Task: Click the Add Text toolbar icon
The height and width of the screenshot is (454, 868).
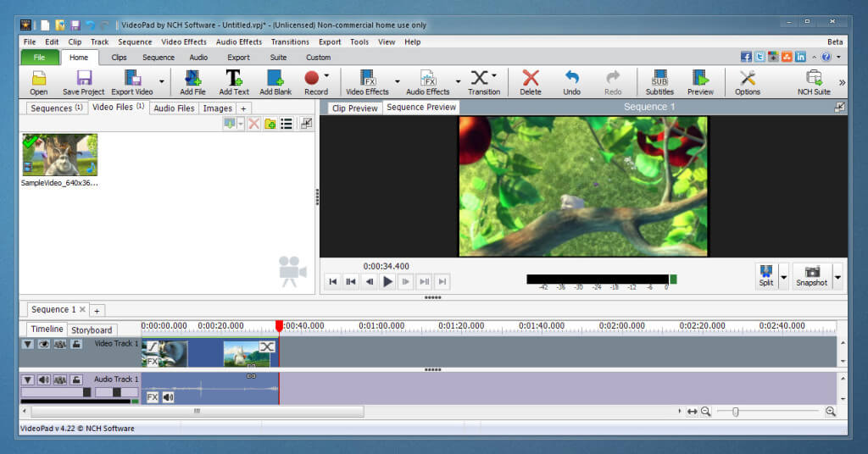Action: pos(234,79)
